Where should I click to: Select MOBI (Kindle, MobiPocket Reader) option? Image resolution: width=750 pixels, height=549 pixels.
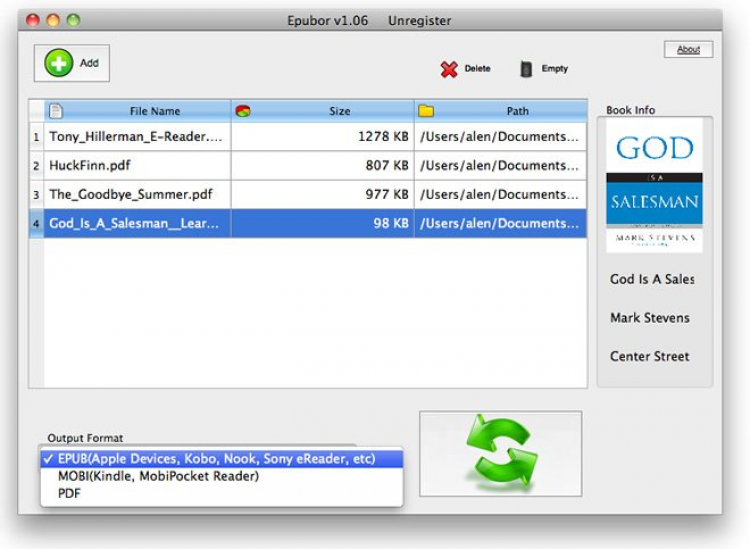[x=221, y=476]
